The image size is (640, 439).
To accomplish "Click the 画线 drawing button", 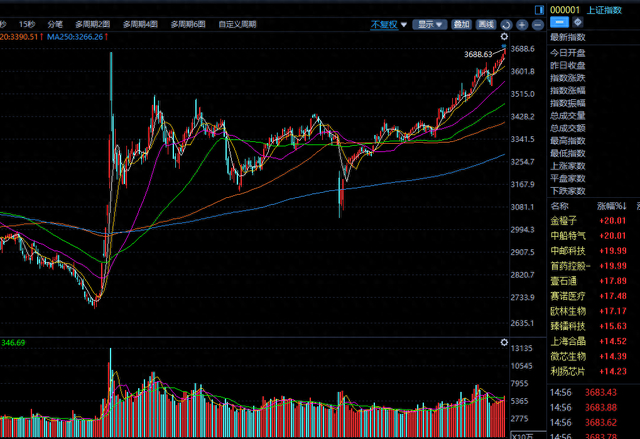I will click(486, 24).
